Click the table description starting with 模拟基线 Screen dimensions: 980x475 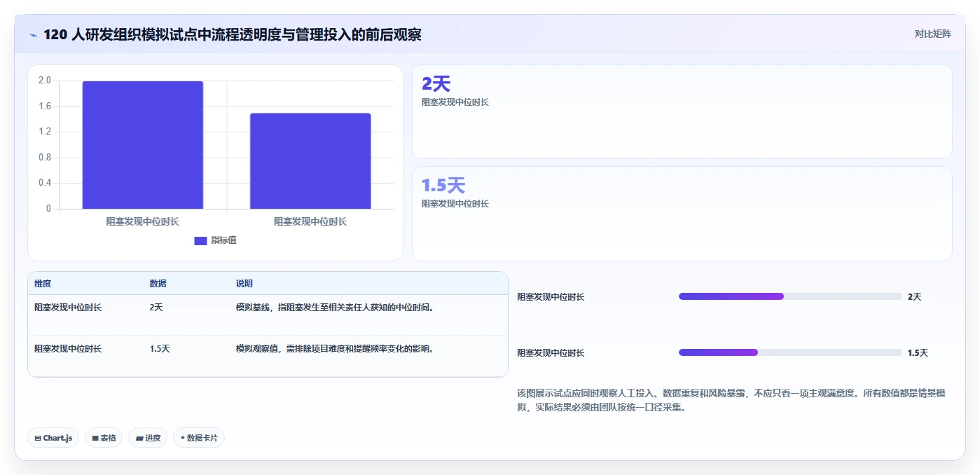tap(336, 307)
